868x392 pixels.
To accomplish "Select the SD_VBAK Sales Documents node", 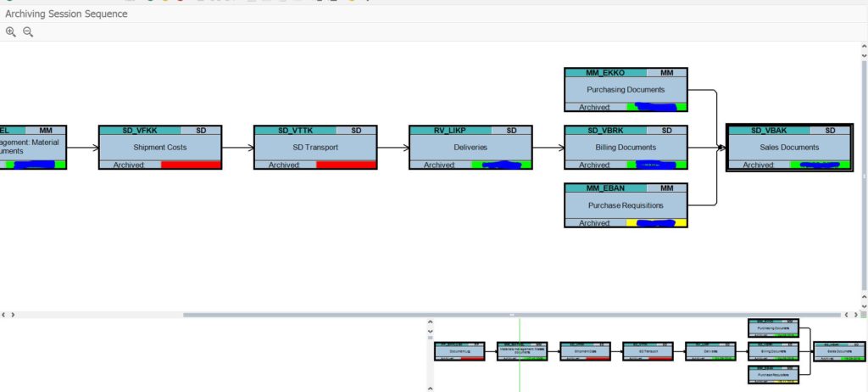I will 789,148.
